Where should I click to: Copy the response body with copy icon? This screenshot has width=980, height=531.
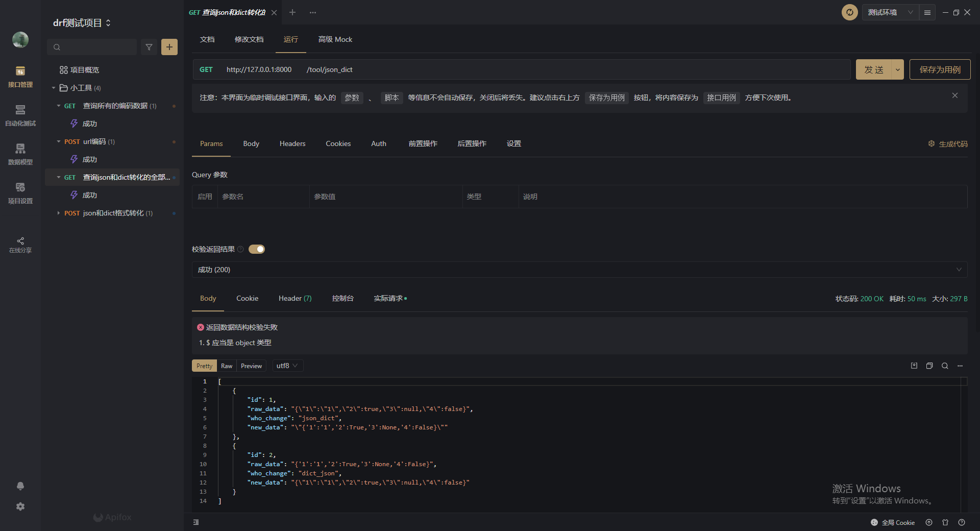click(x=929, y=366)
